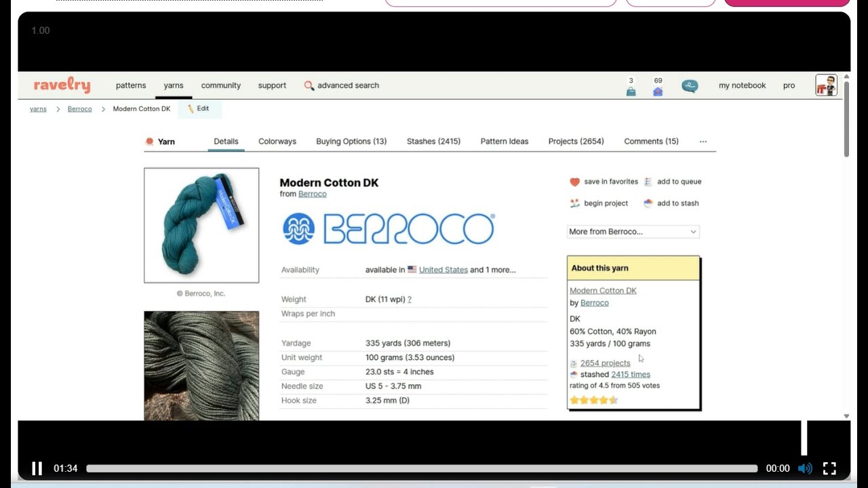Open the community menu
Viewport: 868px width, 488px height.
coord(221,85)
